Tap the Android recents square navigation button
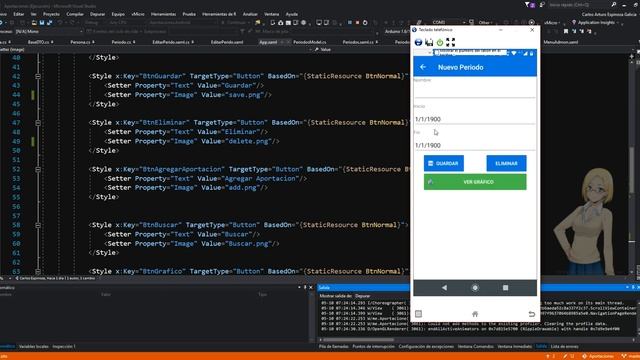 pyautogui.click(x=505, y=288)
